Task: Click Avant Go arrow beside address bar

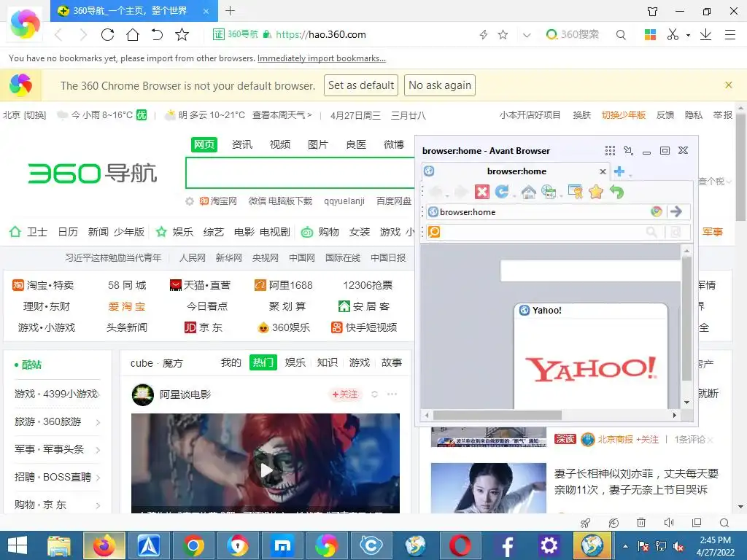Action: click(x=676, y=211)
